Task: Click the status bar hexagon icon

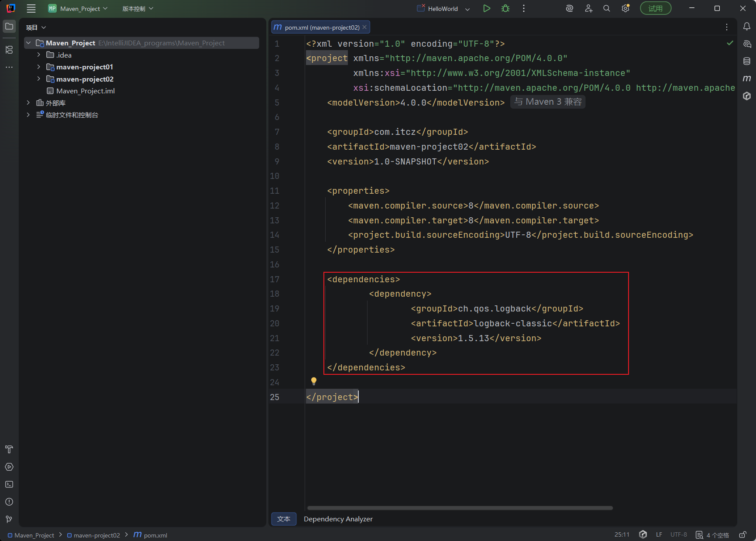Action: 643,534
